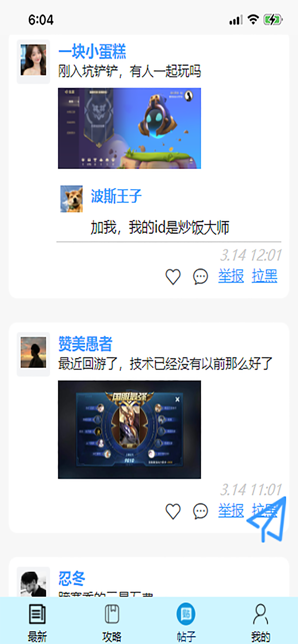Open the 国服最强 game screenshot

(x=129, y=430)
